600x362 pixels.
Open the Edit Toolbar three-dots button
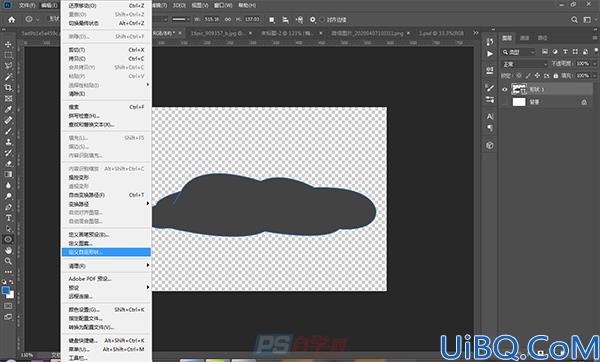pyautogui.click(x=8, y=272)
